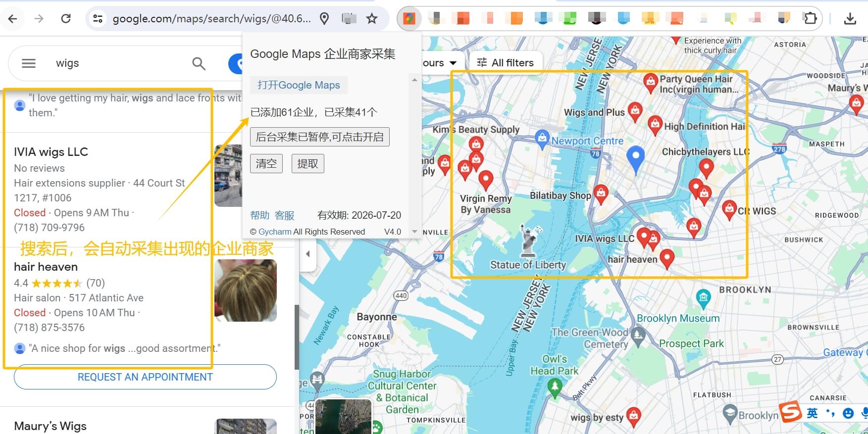Screen dimensions: 868x434
Task: Click the popup scrollbar up arrow
Action: click(x=414, y=80)
